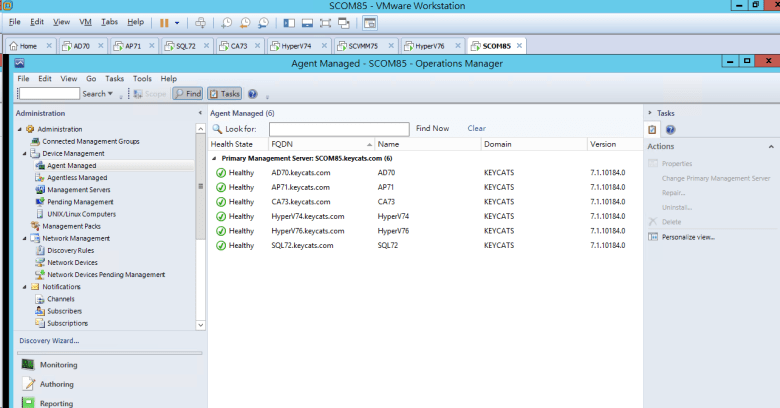Click the take snapshot clock icon

click(x=228, y=22)
